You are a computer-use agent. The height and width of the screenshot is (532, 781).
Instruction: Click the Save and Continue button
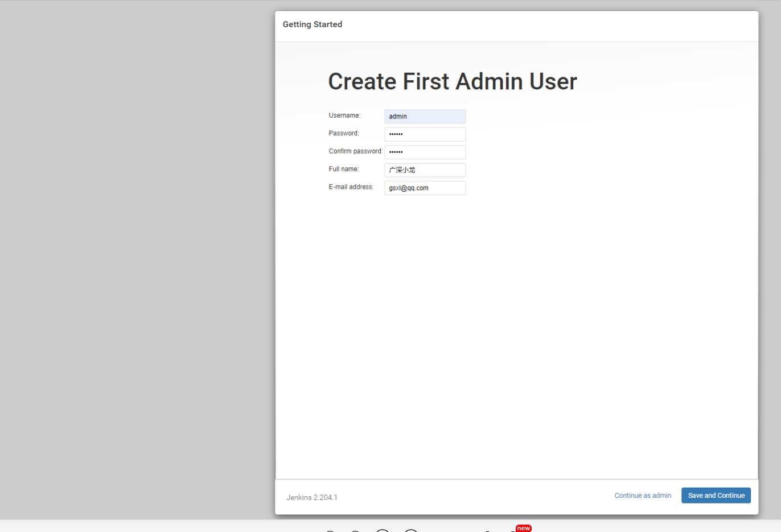point(716,496)
